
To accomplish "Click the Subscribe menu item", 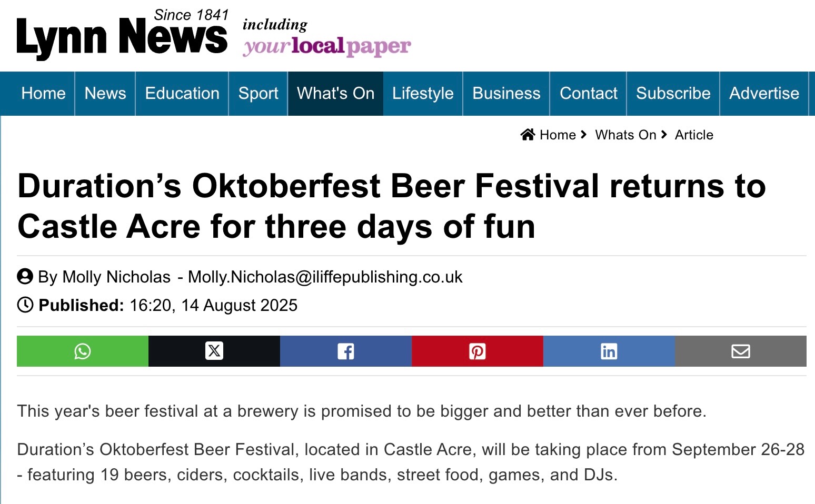I will point(673,94).
